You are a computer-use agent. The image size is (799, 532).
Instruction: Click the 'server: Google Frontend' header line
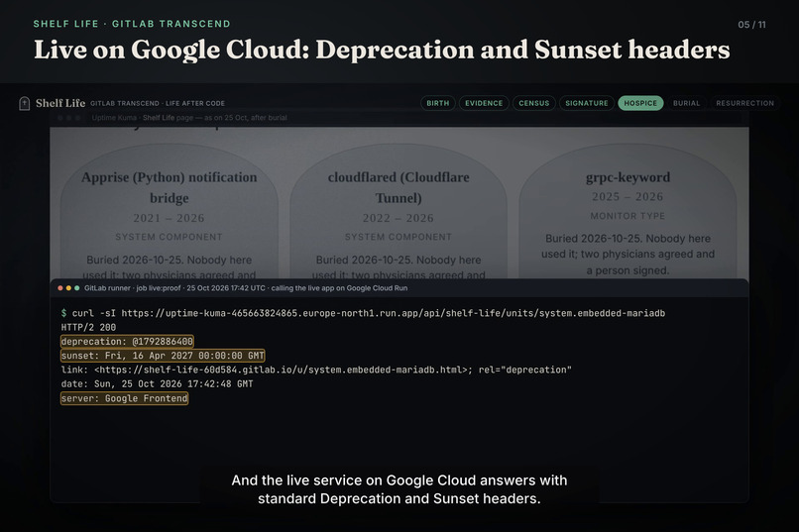[x=124, y=398]
